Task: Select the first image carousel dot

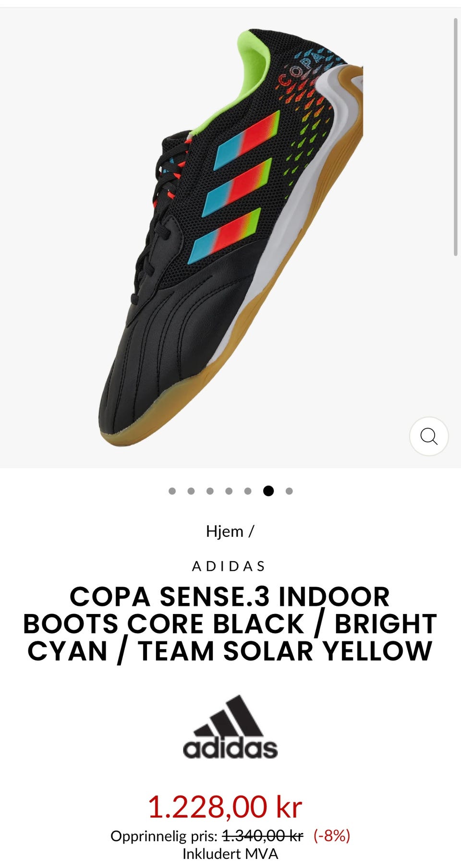Action: (172, 491)
